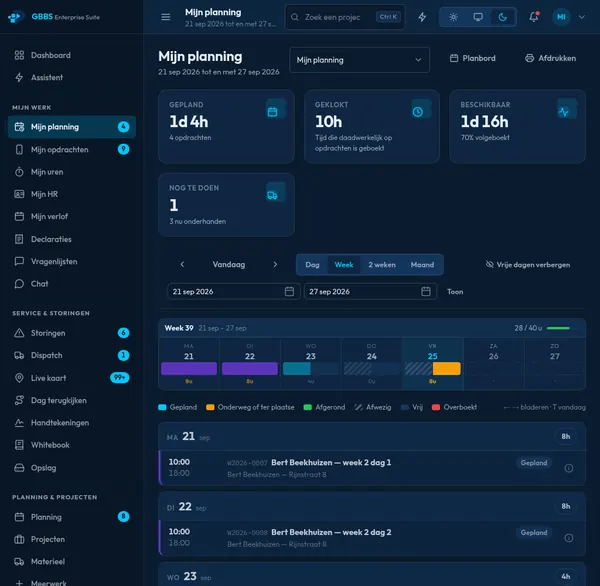The height and width of the screenshot is (586, 600).
Task: Click Materieel icon in sidebar
Action: click(19, 562)
